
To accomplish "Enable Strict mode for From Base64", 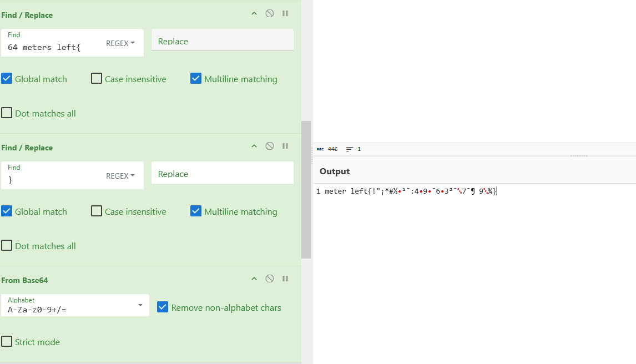I will coord(7,342).
